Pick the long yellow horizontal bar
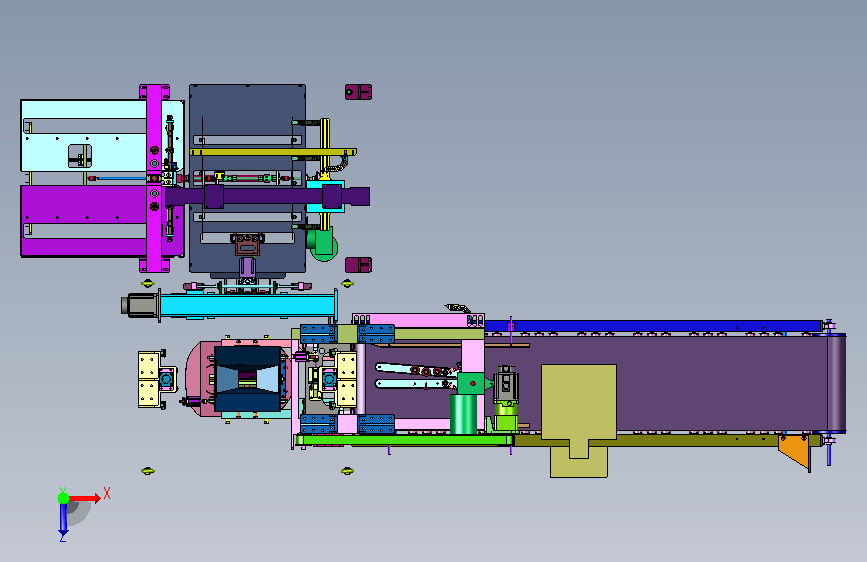867x562 pixels. [273, 152]
